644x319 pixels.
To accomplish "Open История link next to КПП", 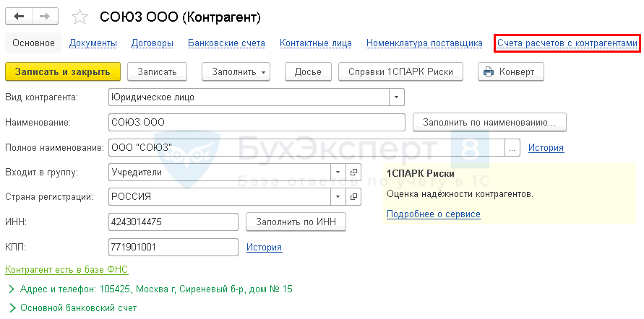I will tap(264, 248).
